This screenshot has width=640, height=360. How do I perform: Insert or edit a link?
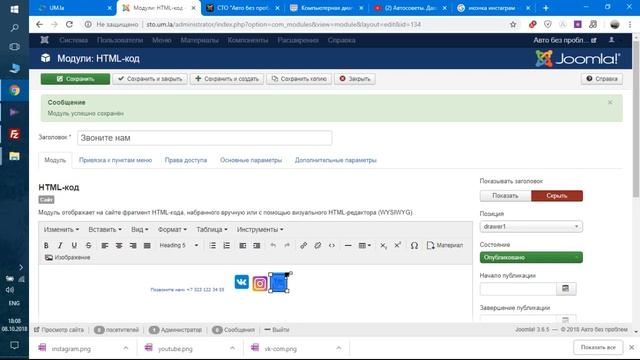coord(303,245)
